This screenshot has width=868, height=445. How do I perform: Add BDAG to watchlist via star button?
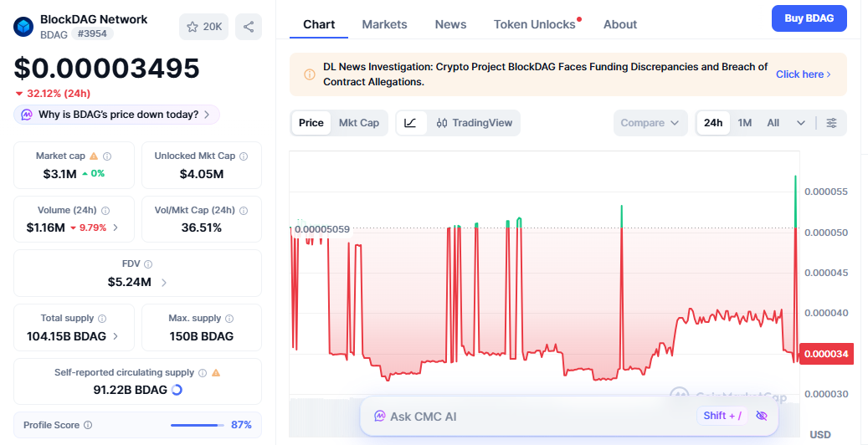click(x=203, y=27)
